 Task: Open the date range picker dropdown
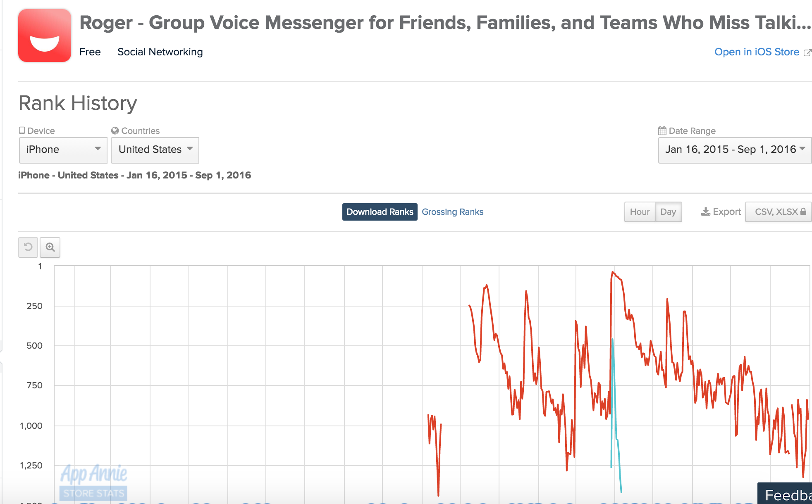pos(735,150)
